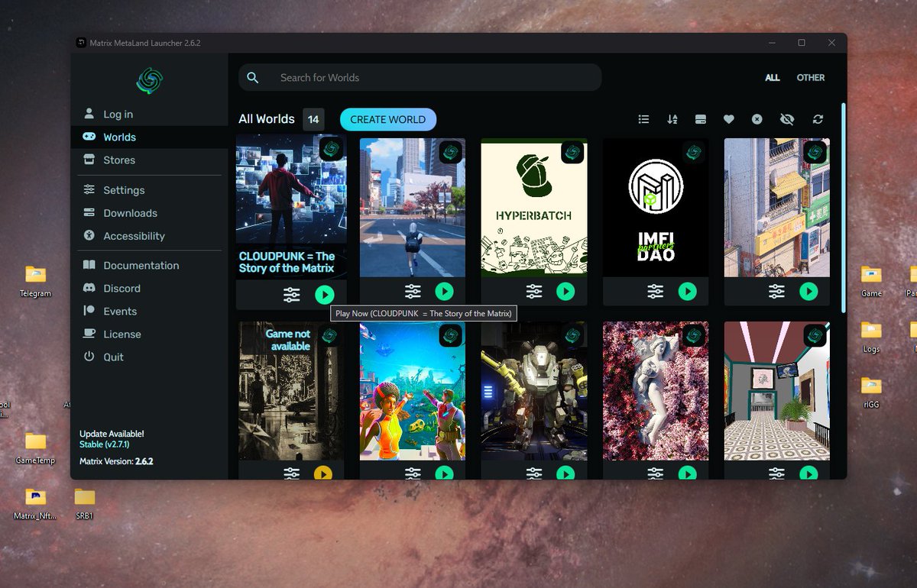Filter worlds by favorites heart icon

pyautogui.click(x=729, y=119)
